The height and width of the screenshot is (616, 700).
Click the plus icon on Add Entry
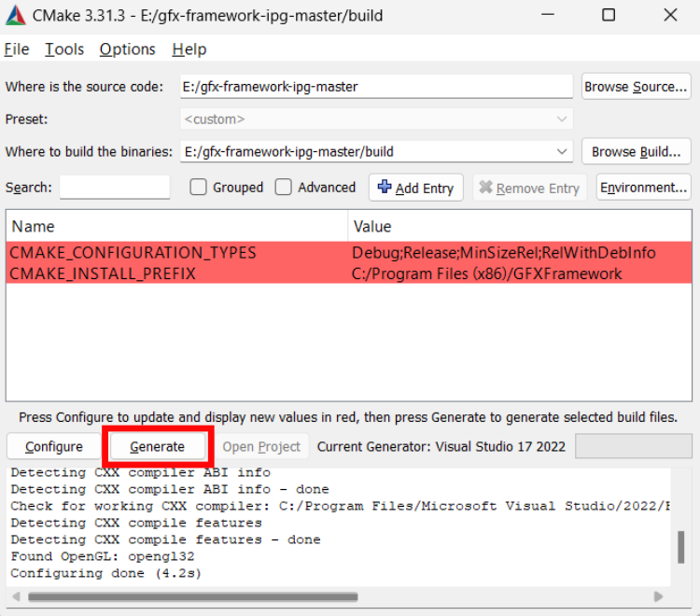pos(384,188)
